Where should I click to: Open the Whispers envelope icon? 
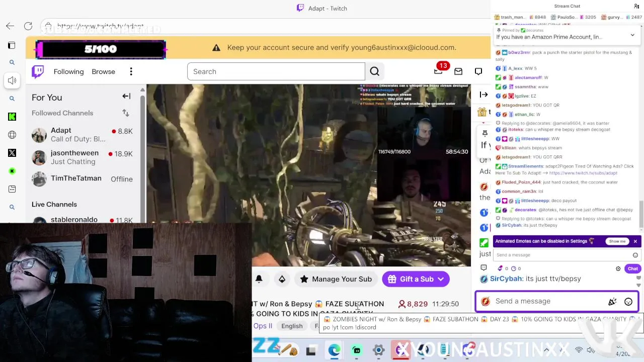(458, 72)
